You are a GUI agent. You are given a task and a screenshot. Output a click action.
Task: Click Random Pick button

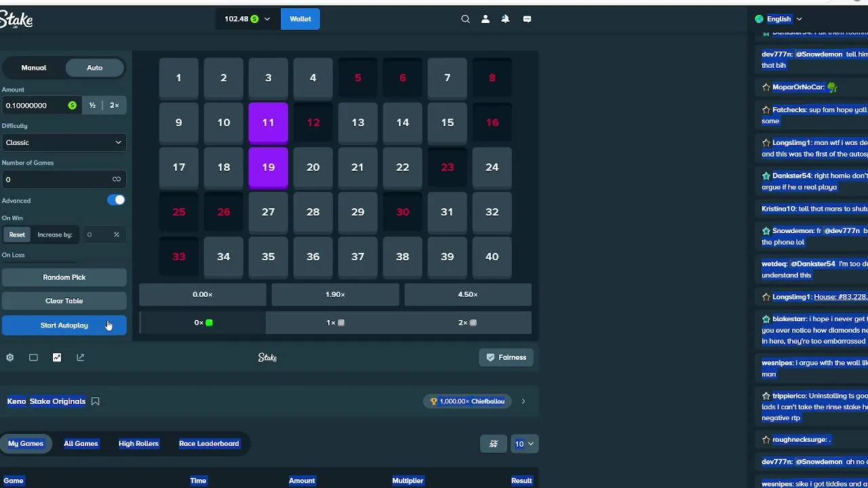click(x=64, y=277)
